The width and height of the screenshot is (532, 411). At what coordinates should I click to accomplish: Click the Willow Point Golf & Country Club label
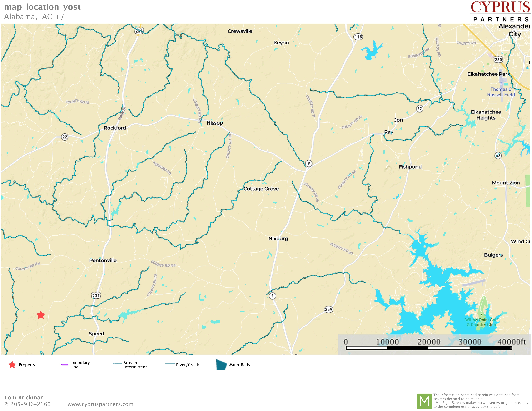pyautogui.click(x=481, y=322)
